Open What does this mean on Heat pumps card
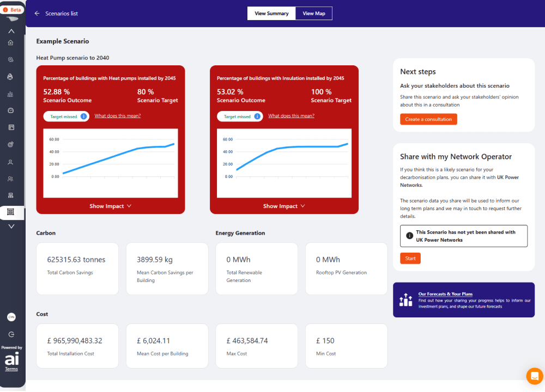Image resolution: width=545 pixels, height=392 pixels. [118, 116]
